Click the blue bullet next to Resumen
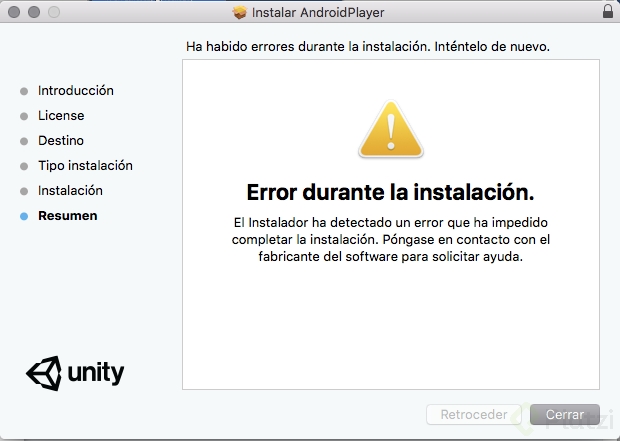620x441 pixels. point(24,216)
